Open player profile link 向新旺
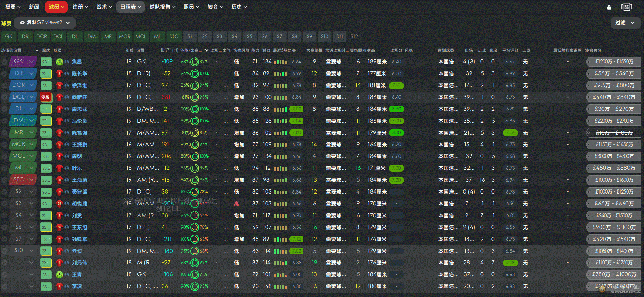644x297 pixels. point(80,97)
